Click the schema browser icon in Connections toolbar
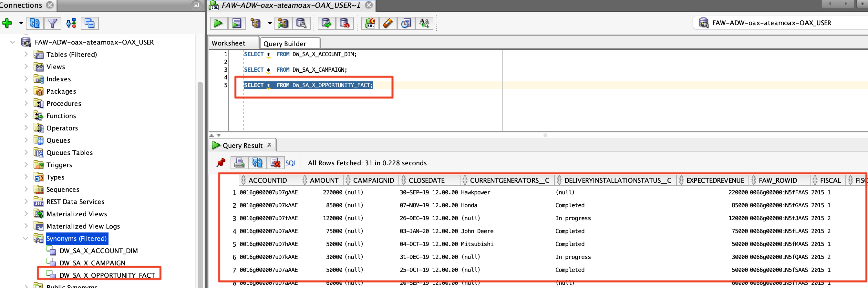868x288 pixels. click(x=71, y=23)
